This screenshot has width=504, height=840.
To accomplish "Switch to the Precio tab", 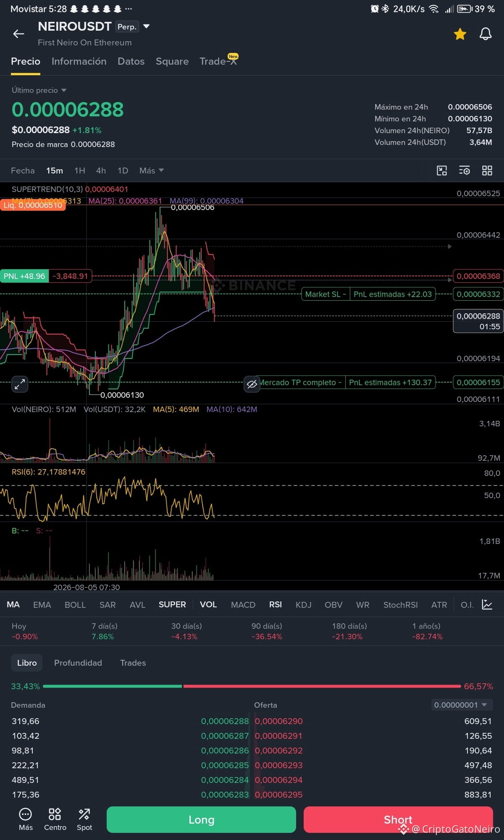I will click(x=26, y=61).
